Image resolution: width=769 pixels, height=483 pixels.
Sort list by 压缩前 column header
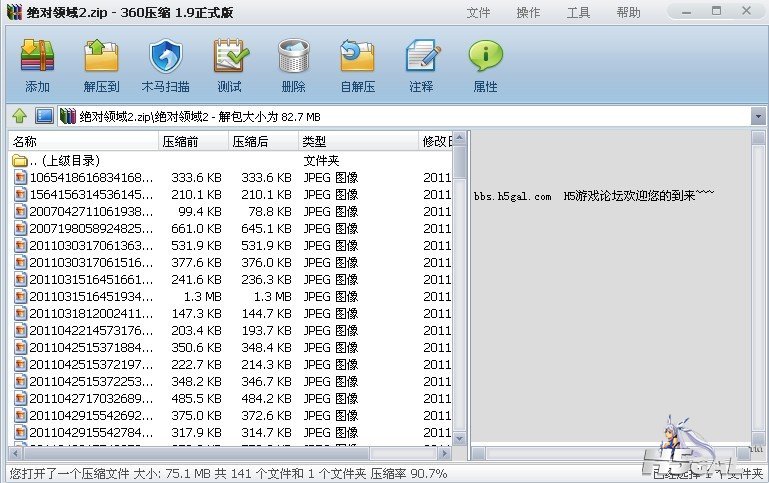193,142
